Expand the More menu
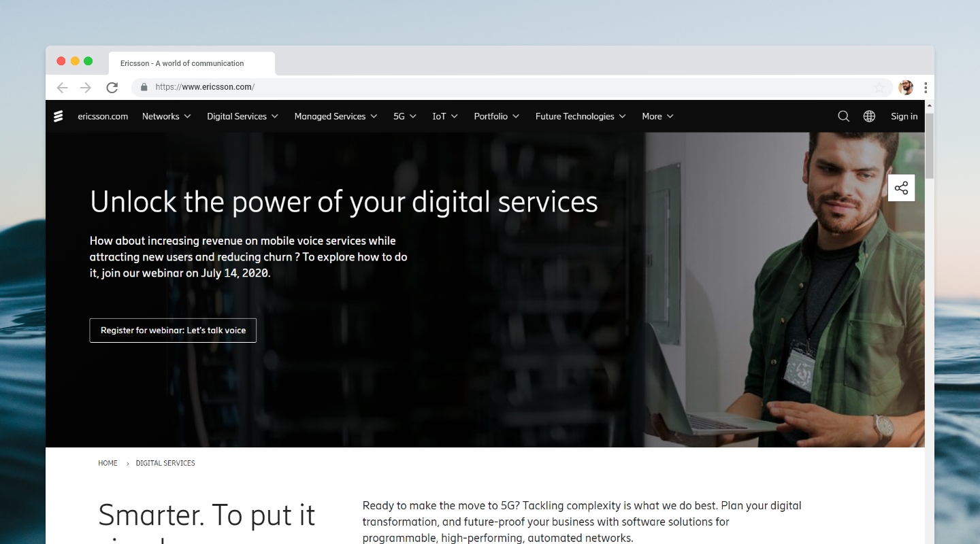 [x=657, y=116]
